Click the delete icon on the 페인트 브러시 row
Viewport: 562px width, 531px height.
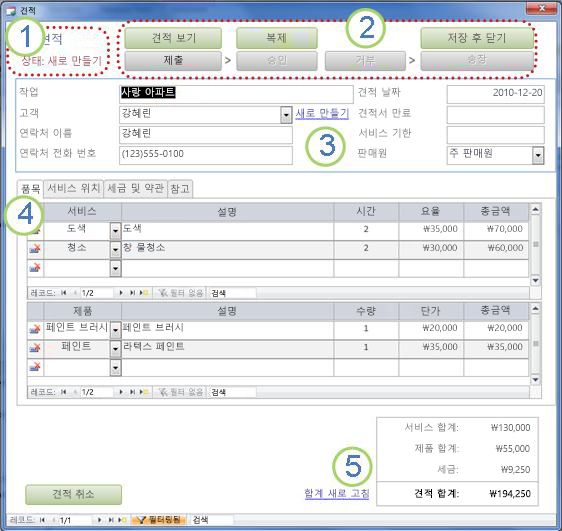point(35,329)
